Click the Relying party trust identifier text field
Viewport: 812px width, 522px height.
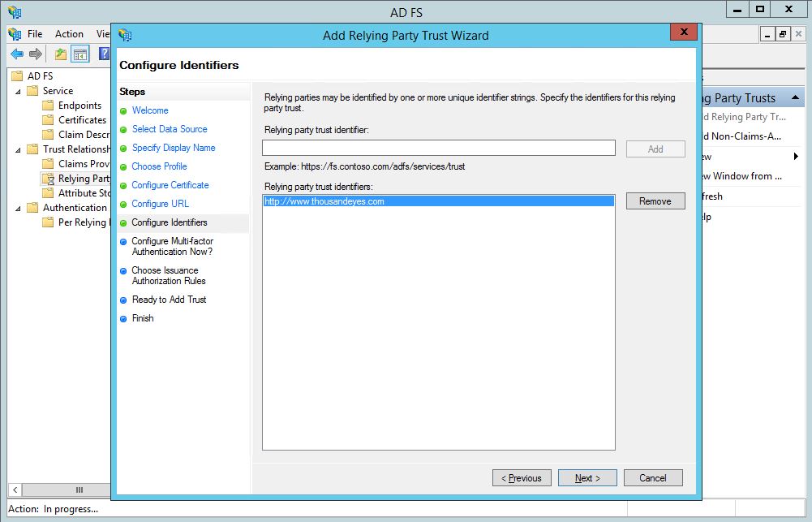[438, 148]
